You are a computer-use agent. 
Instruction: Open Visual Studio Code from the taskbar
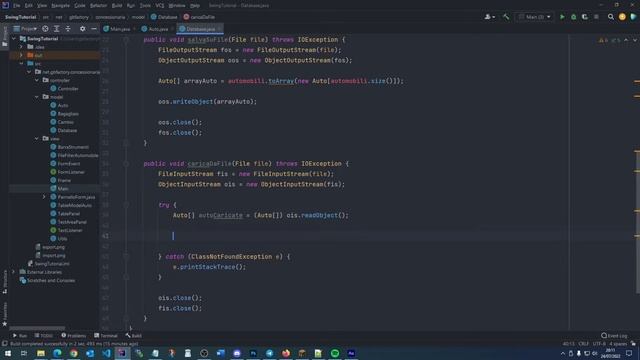[x=106, y=353]
